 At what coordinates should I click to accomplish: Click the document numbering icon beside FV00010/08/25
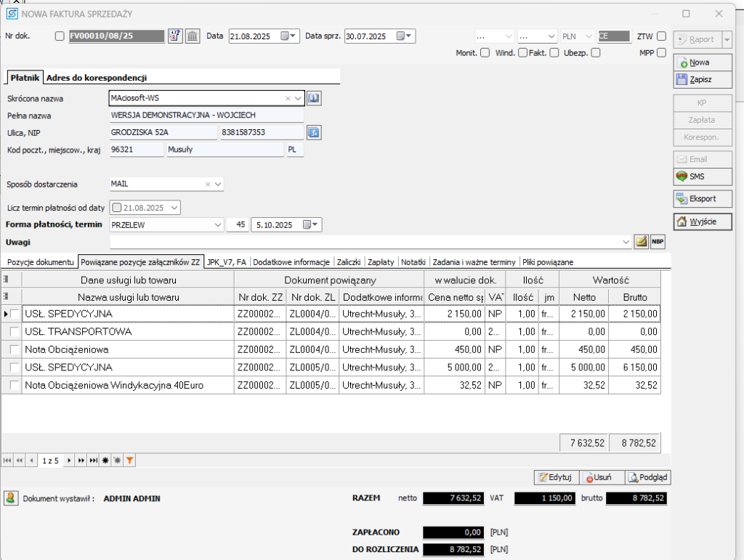[x=175, y=36]
